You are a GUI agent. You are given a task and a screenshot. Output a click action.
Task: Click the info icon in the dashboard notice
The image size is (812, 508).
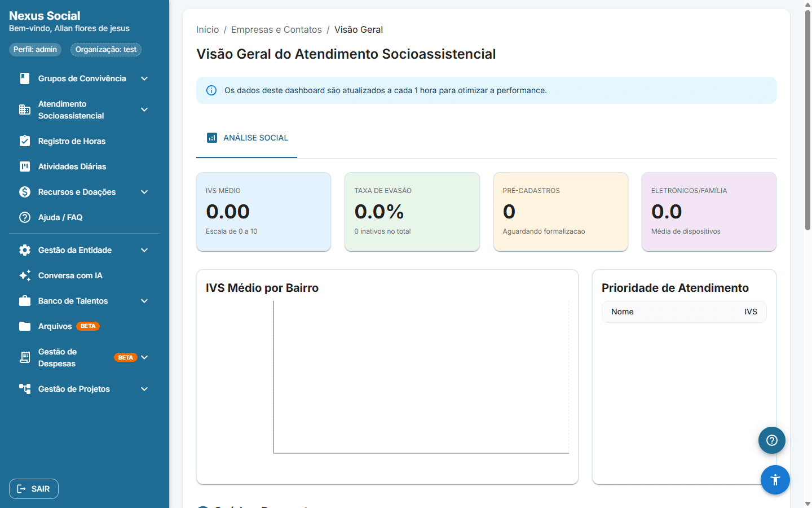(x=211, y=90)
